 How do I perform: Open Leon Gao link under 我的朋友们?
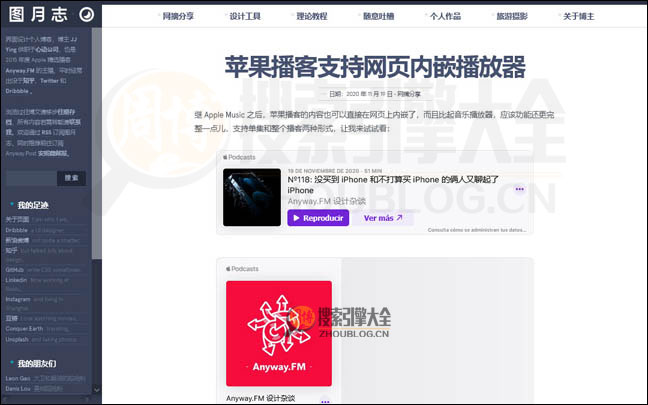[18, 378]
